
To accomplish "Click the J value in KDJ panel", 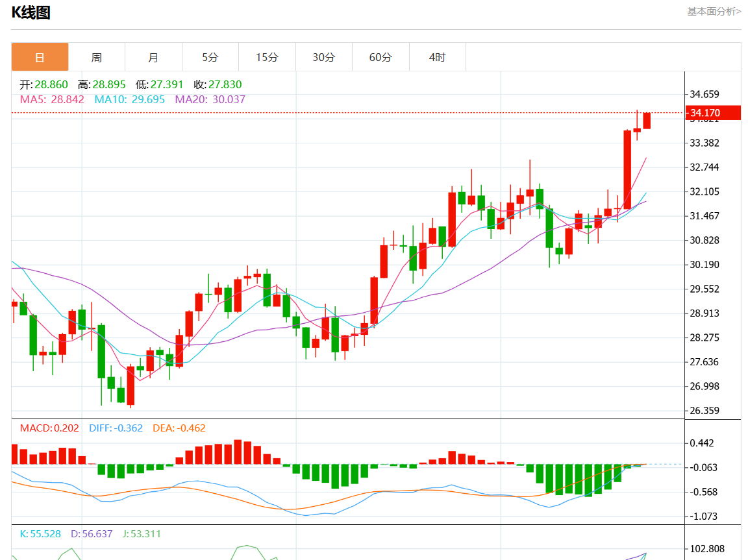I will [140, 534].
